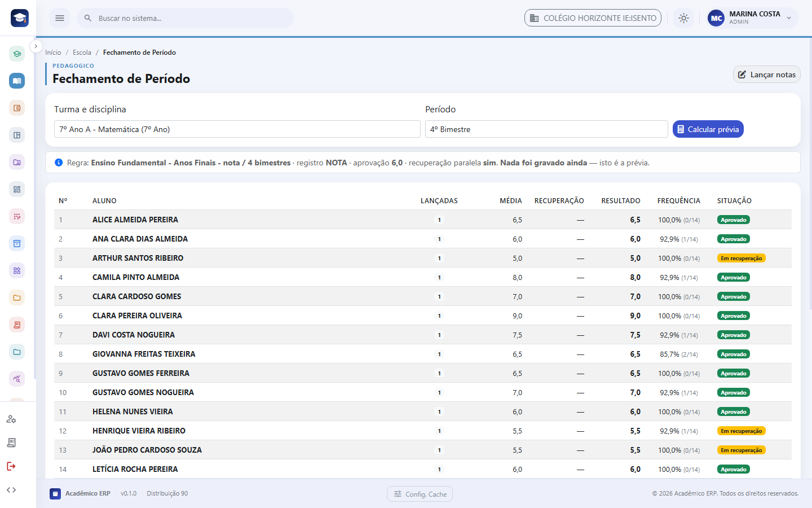Go to Escola breadcrumb
This screenshot has height=508, width=812.
82,52
